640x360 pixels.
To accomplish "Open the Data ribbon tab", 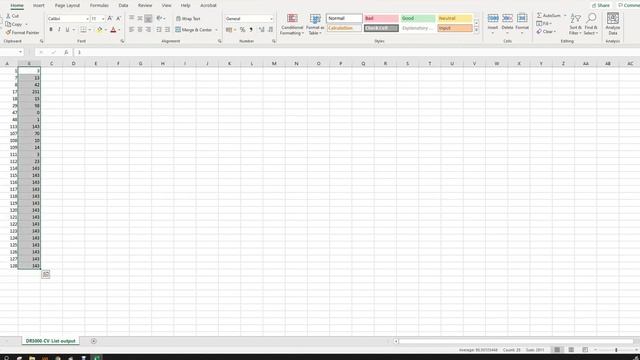I will click(123, 5).
